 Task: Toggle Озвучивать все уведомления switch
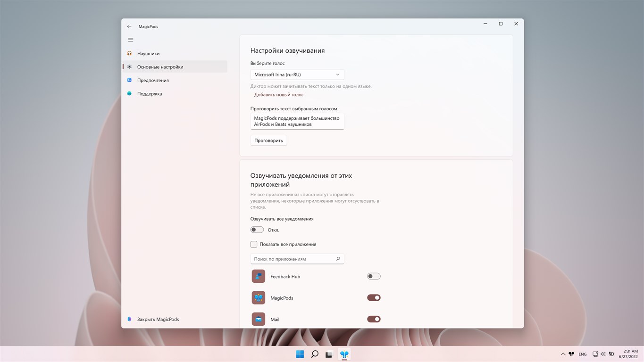(257, 230)
